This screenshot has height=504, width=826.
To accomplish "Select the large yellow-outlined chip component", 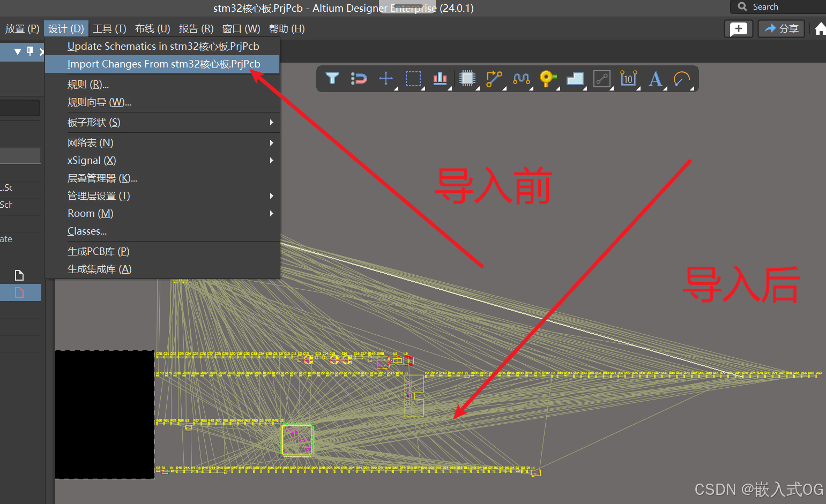I will point(297,440).
